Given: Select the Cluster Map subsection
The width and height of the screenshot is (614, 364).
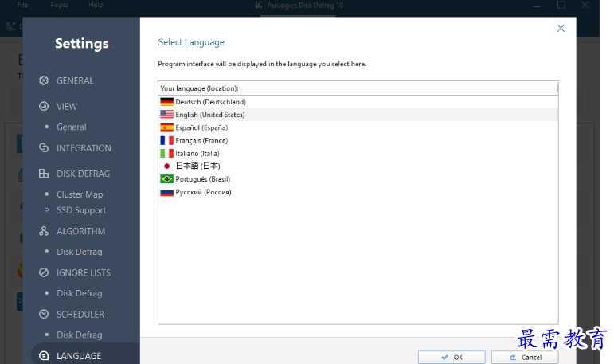Looking at the screenshot, I should [x=80, y=194].
